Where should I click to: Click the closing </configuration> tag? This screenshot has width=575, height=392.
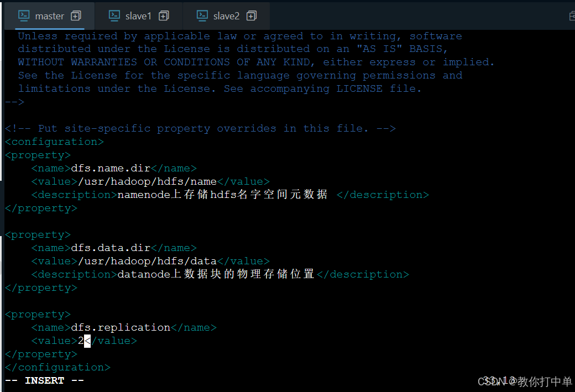tap(58, 368)
